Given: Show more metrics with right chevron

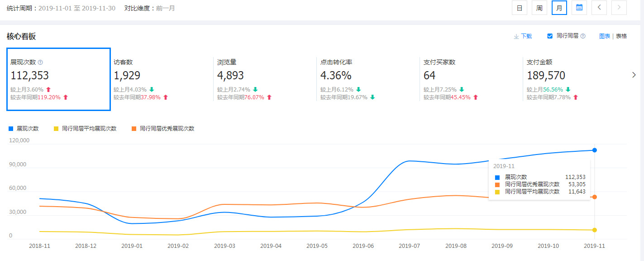Looking at the screenshot, I should pyautogui.click(x=634, y=75).
